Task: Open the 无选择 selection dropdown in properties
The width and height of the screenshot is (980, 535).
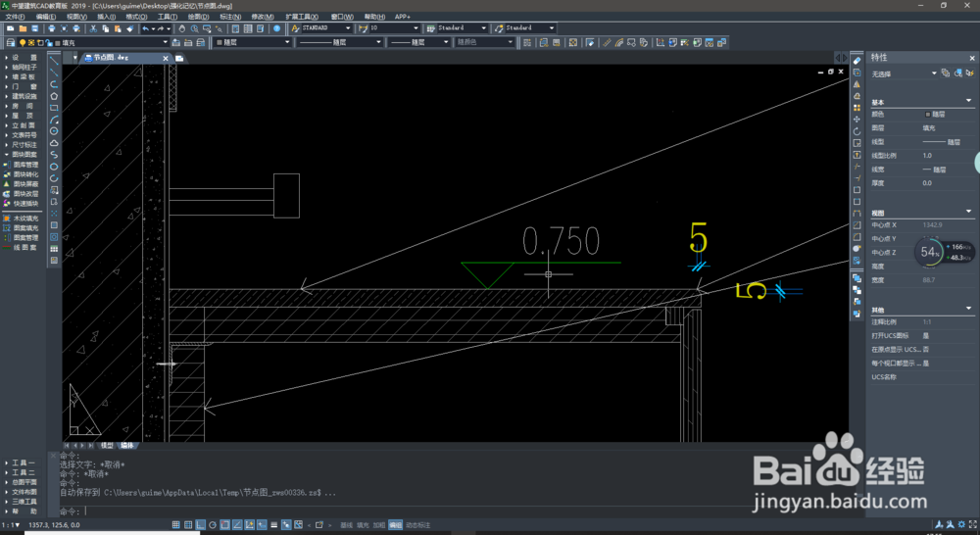Action: [904, 73]
